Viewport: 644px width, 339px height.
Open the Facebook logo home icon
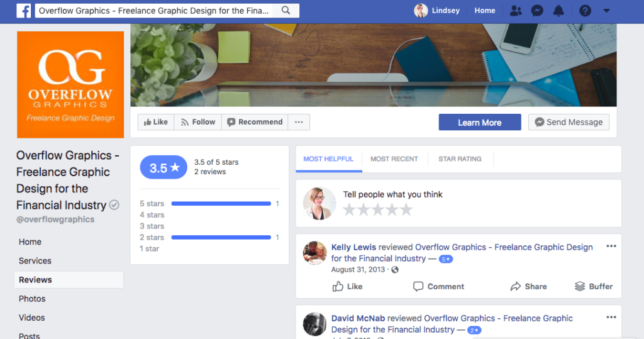(x=23, y=11)
